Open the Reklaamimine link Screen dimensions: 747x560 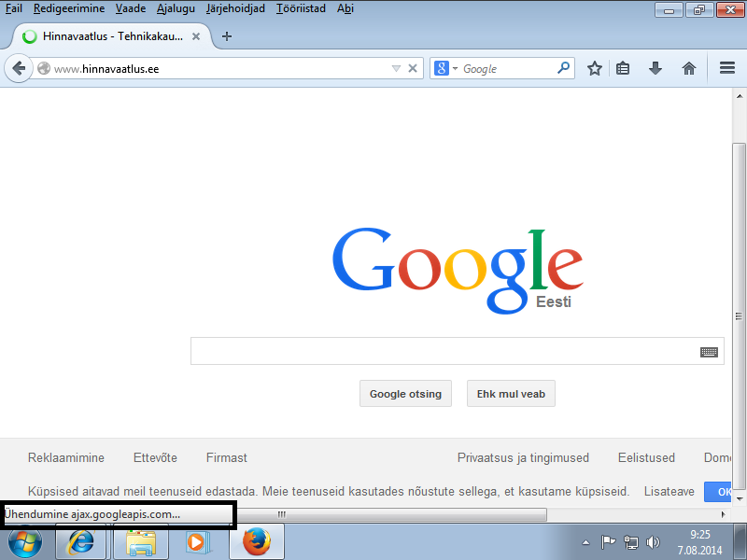[66, 457]
